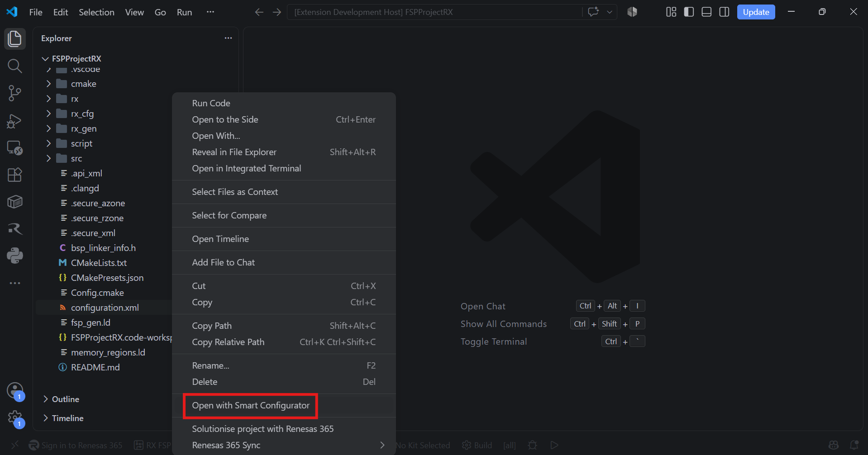This screenshot has height=455, width=868.
Task: Click the VS Code logo in title bar
Action: coord(12,12)
